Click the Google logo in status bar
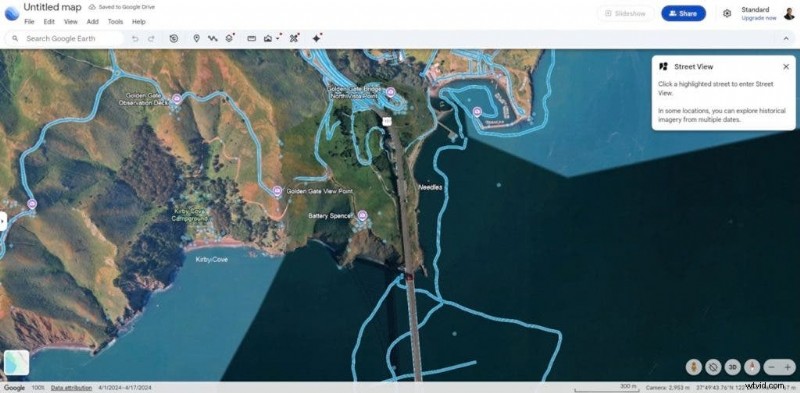Viewport: 800px width, 393px height. pyautogui.click(x=14, y=388)
